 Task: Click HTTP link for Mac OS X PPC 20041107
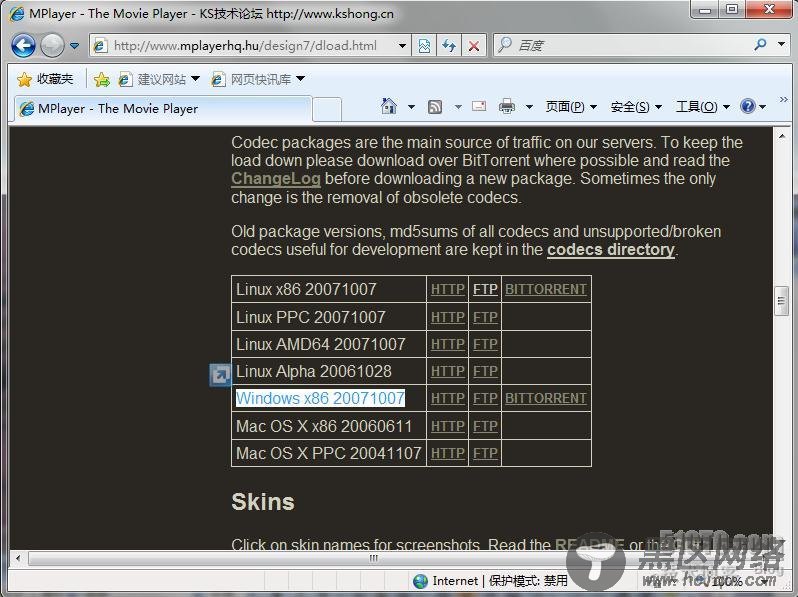click(448, 453)
